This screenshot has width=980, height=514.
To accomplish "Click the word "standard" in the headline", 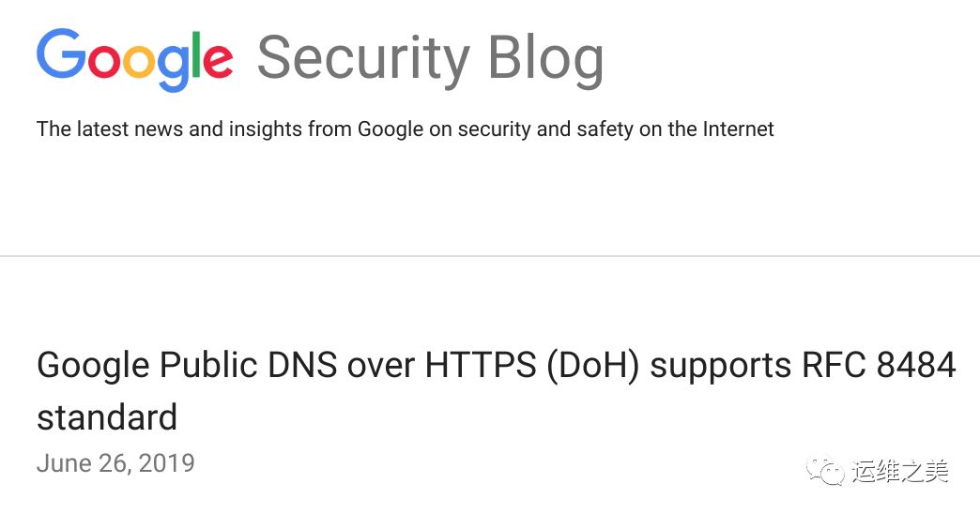I will [x=107, y=416].
